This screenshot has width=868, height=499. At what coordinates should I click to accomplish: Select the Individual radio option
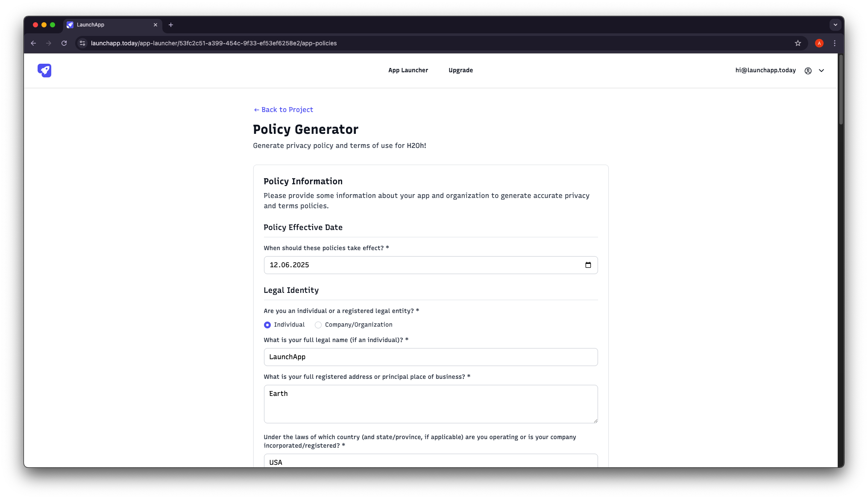click(267, 325)
